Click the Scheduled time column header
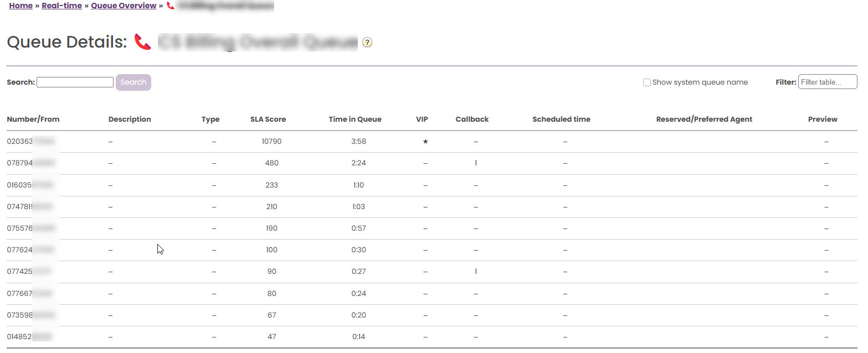The width and height of the screenshot is (868, 353). point(561,120)
